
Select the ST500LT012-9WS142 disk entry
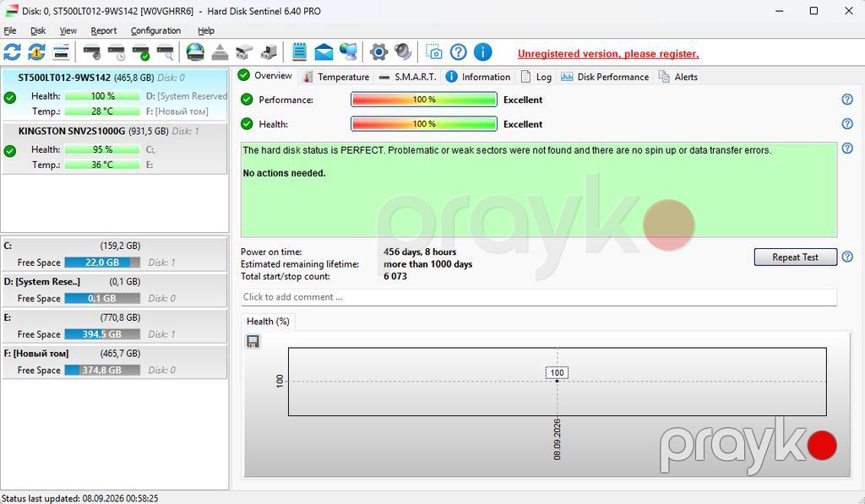pyautogui.click(x=115, y=95)
